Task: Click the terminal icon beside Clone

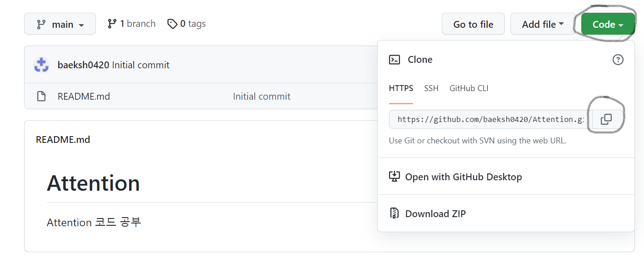Action: (x=394, y=60)
